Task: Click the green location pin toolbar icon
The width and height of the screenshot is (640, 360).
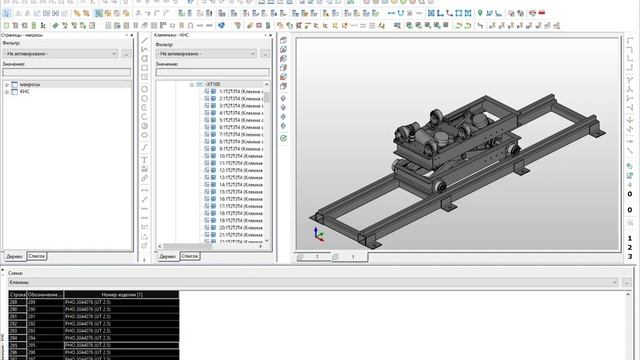Action: pos(480,13)
